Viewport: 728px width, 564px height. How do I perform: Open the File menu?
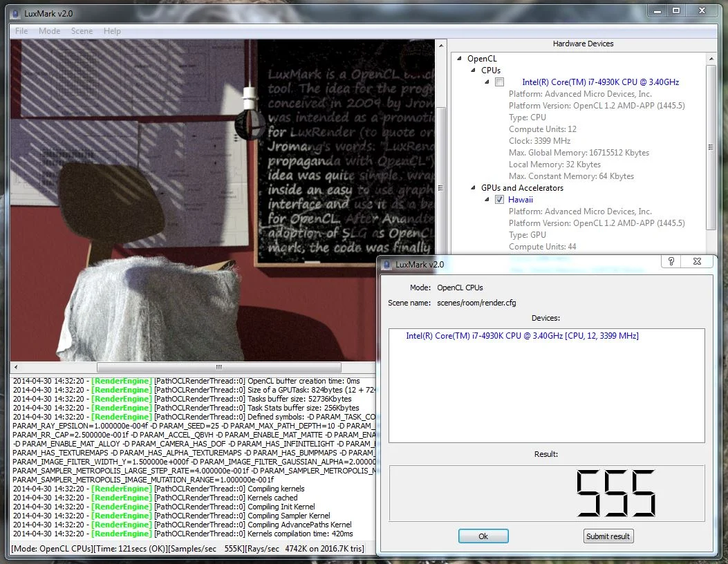pos(21,31)
